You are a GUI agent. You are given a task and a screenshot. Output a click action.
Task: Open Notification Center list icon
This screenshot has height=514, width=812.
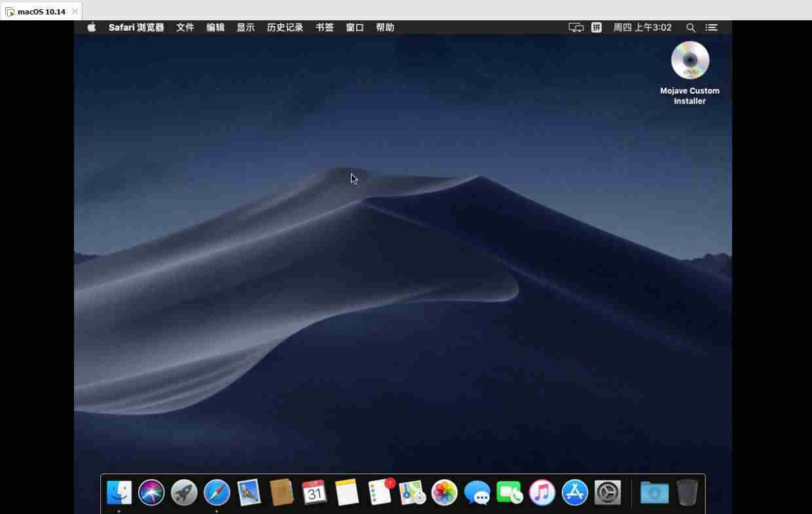point(712,28)
